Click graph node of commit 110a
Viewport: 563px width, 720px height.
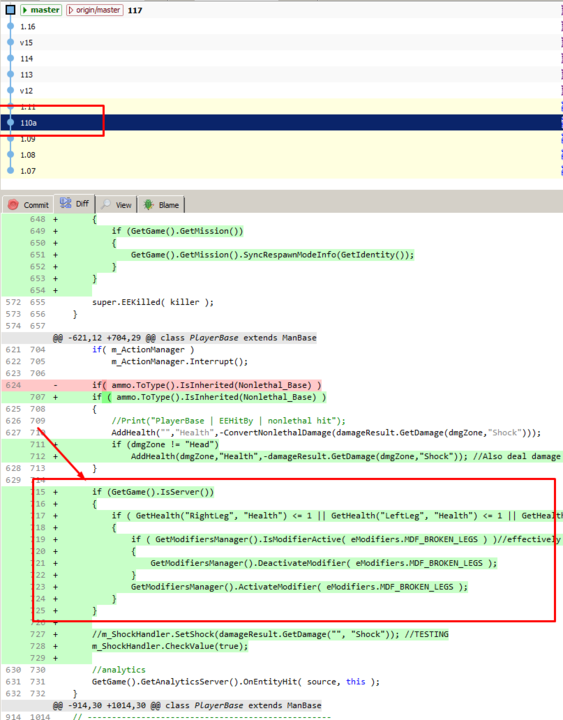click(11, 123)
